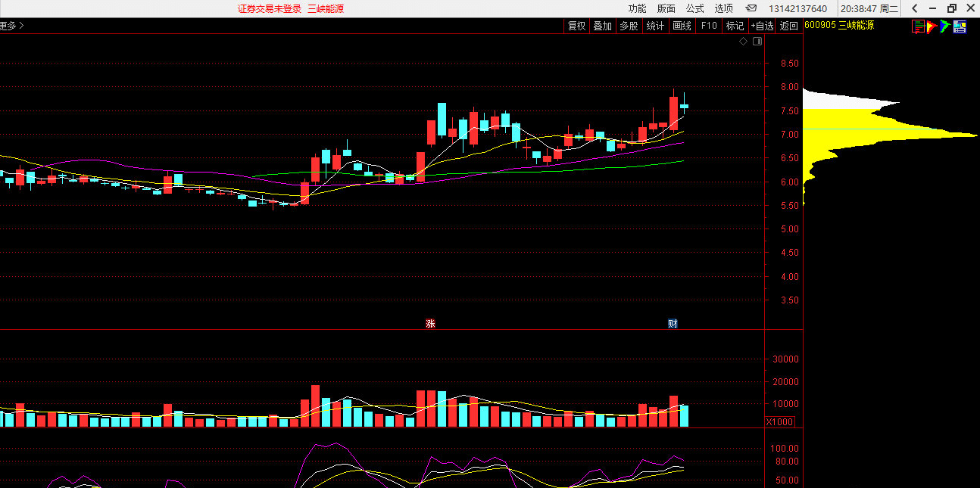Click the tallest red volume bar
Viewport: 980px width, 488px height.
click(x=316, y=406)
